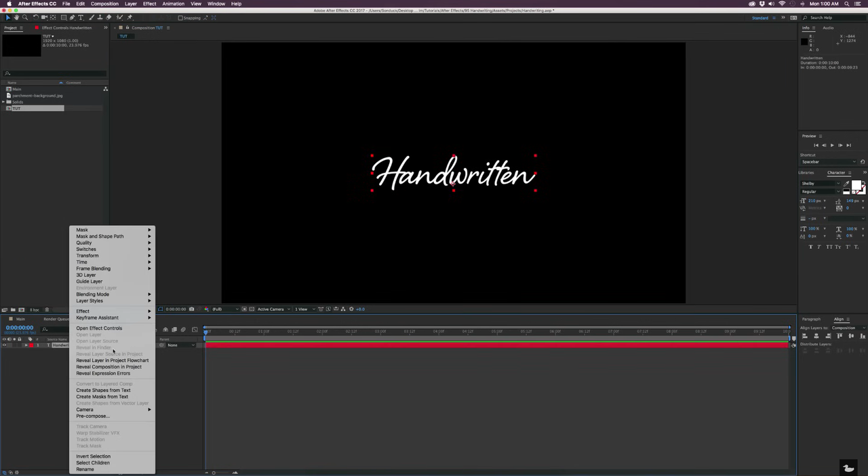Choose Create Shapes from Text
Viewport: 868px width, 476px height.
pos(103,391)
